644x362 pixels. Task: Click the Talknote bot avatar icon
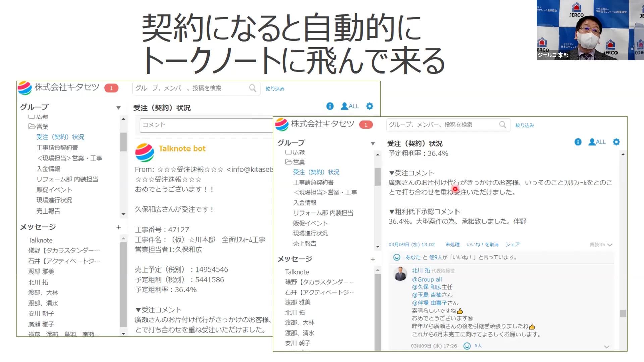tap(145, 153)
